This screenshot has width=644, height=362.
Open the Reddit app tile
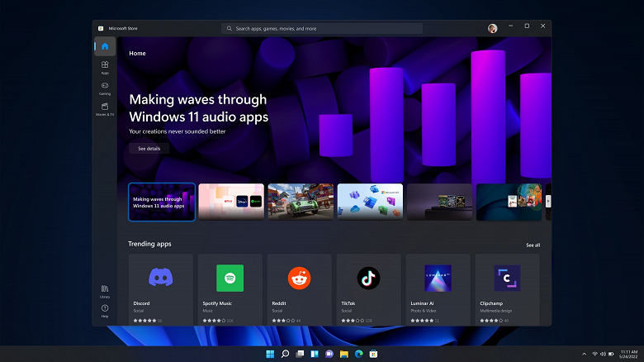click(x=300, y=289)
